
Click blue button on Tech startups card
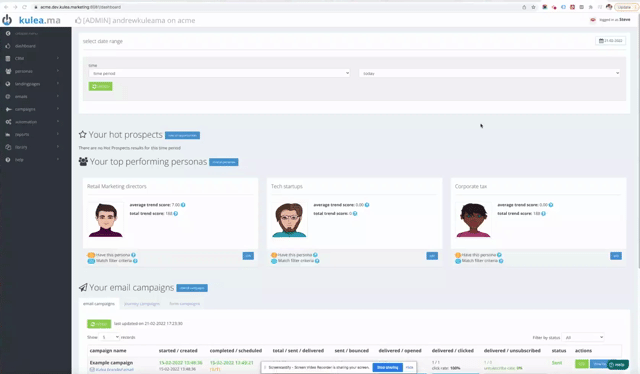coord(432,256)
